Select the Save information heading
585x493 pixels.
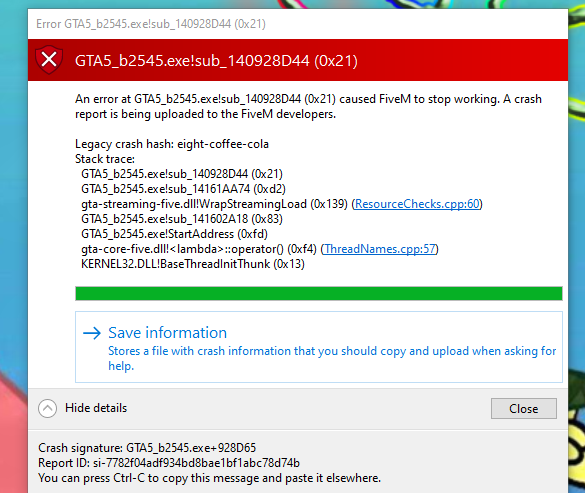[168, 333]
